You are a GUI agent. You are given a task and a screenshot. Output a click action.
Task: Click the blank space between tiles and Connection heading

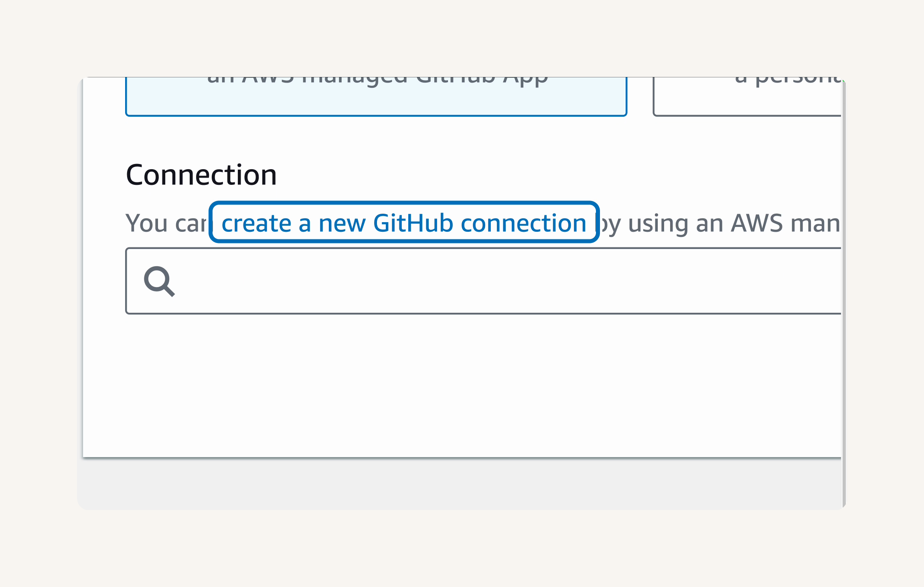coord(461,138)
